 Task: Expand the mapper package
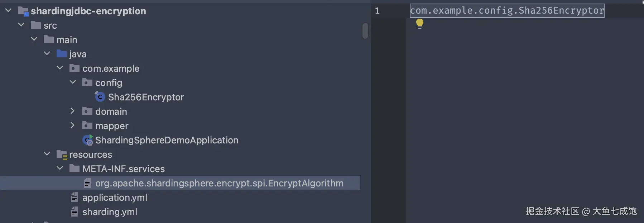[72, 125]
